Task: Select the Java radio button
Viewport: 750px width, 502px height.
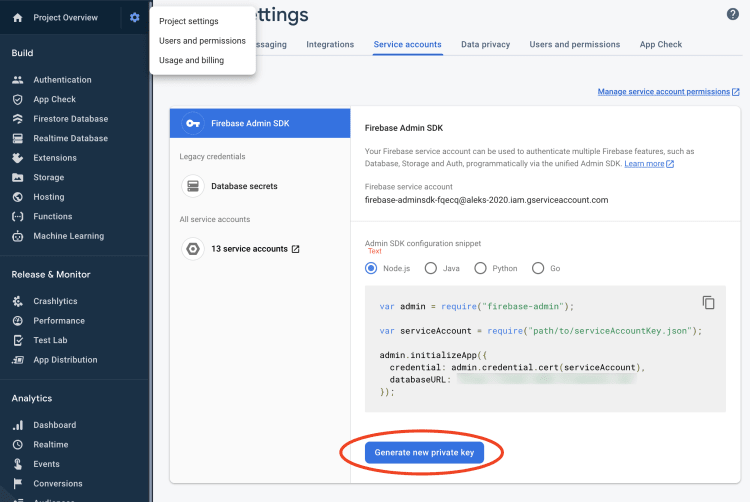Action: [x=430, y=268]
